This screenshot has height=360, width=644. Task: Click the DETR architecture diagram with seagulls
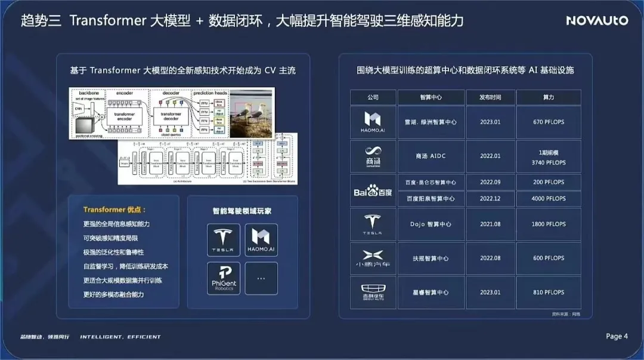click(x=172, y=113)
